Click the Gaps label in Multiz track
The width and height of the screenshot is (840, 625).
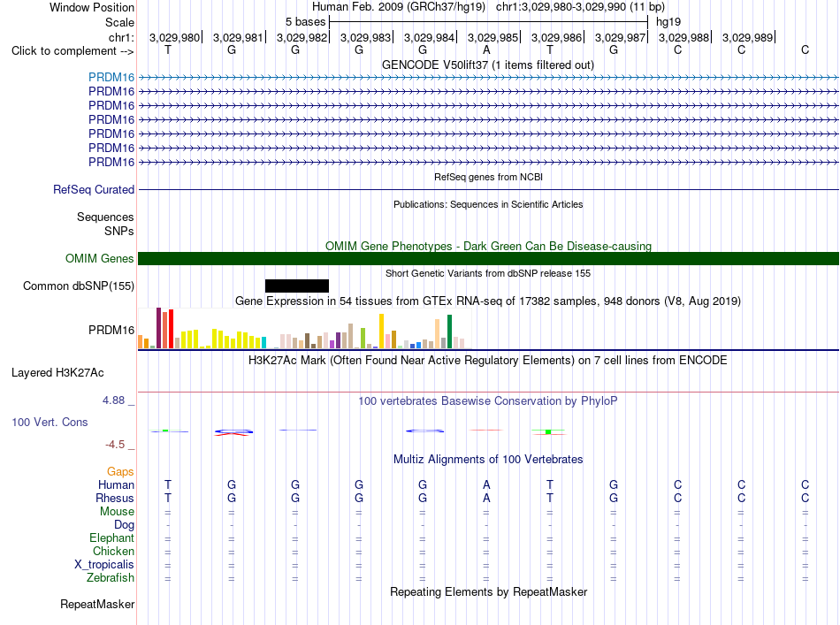point(120,471)
